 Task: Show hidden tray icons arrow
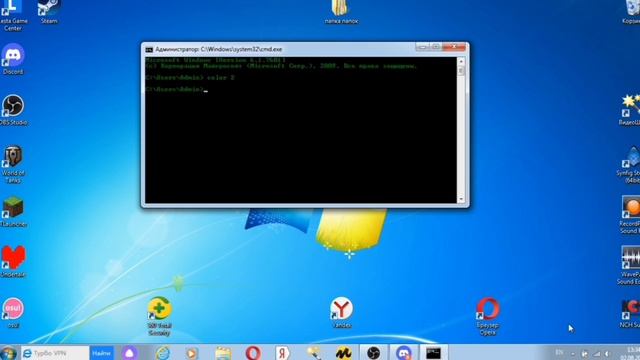(x=573, y=353)
